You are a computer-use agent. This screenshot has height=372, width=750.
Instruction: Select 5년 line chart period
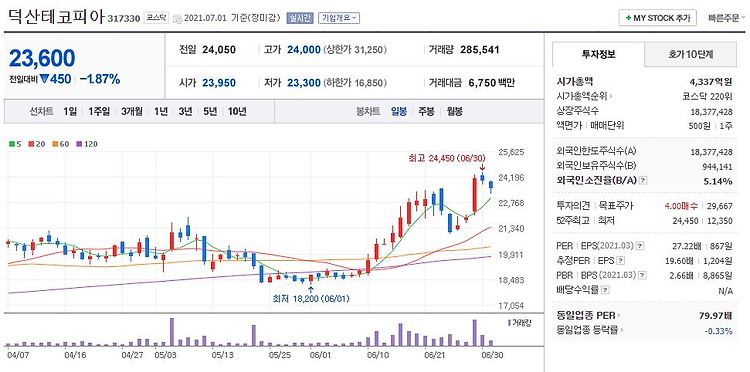(210, 111)
